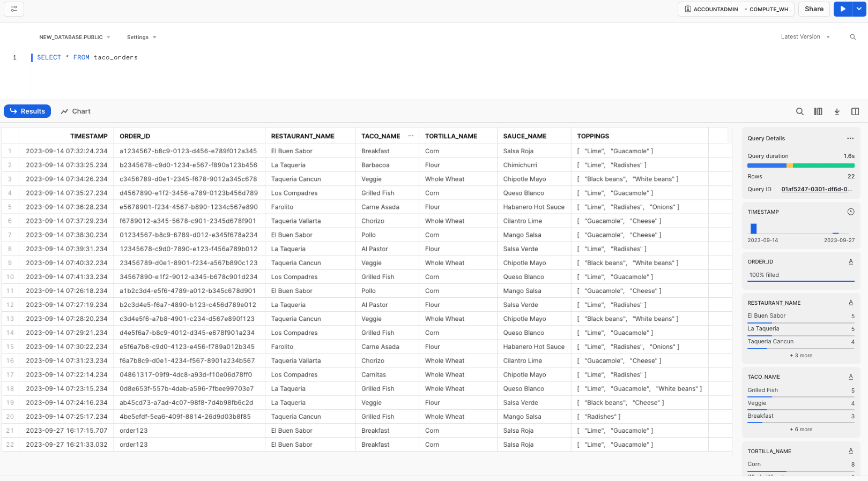Open Query Details more options menu
868x481 pixels.
point(850,138)
